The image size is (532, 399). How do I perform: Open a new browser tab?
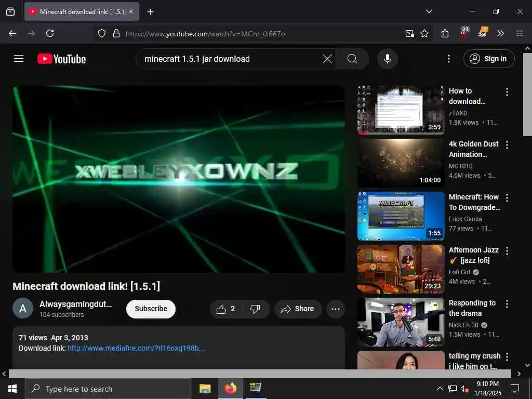click(x=150, y=12)
